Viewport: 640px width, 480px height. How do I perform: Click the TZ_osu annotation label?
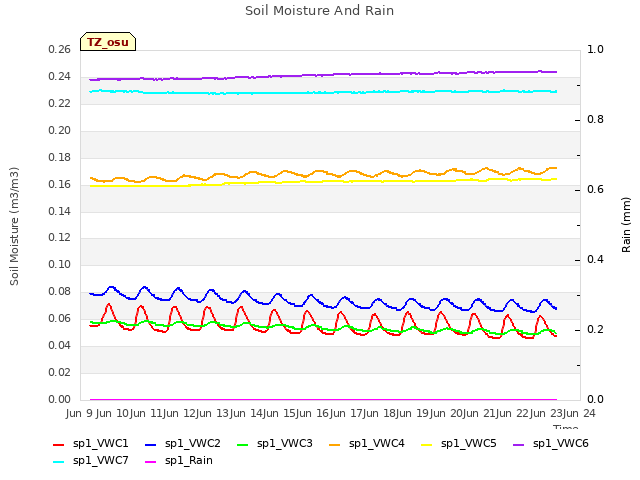(108, 42)
